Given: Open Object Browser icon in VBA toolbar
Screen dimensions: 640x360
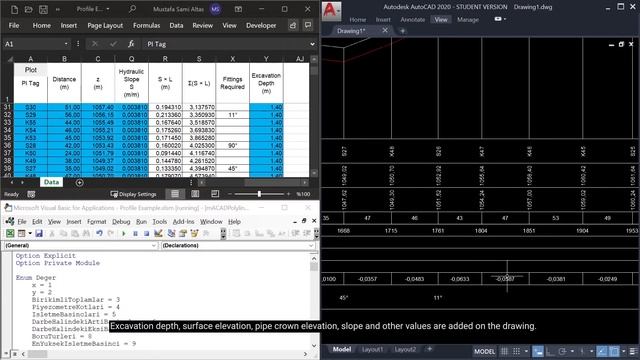Looking at the screenshot, I should point(194,233).
